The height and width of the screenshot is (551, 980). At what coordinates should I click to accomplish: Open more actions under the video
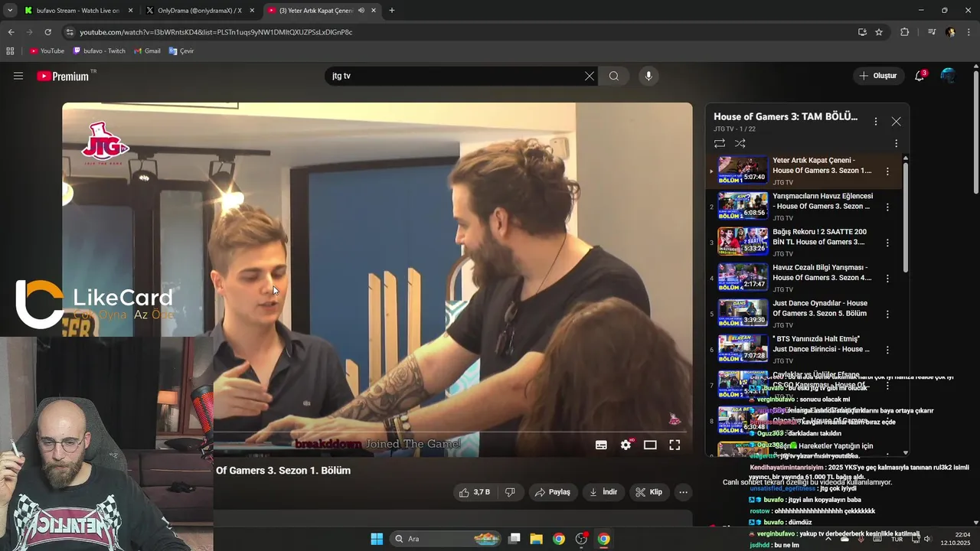click(x=684, y=492)
